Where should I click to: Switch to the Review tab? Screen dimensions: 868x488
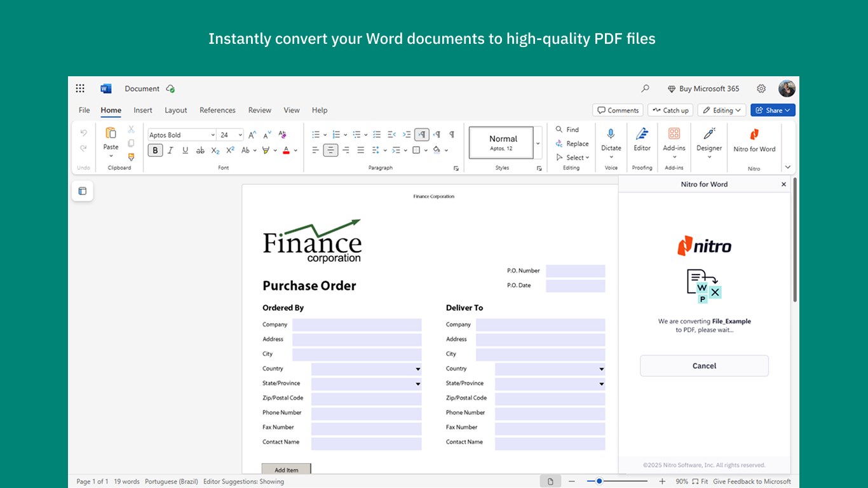click(x=259, y=110)
